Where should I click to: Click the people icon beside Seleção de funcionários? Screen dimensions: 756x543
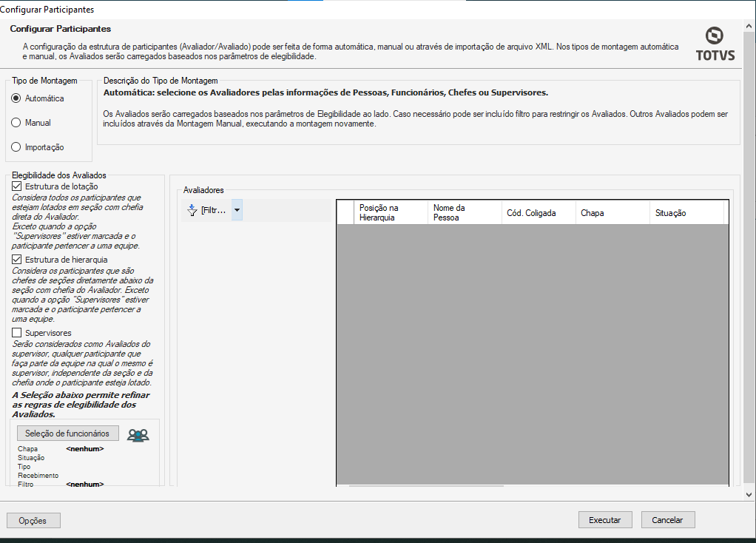[138, 435]
